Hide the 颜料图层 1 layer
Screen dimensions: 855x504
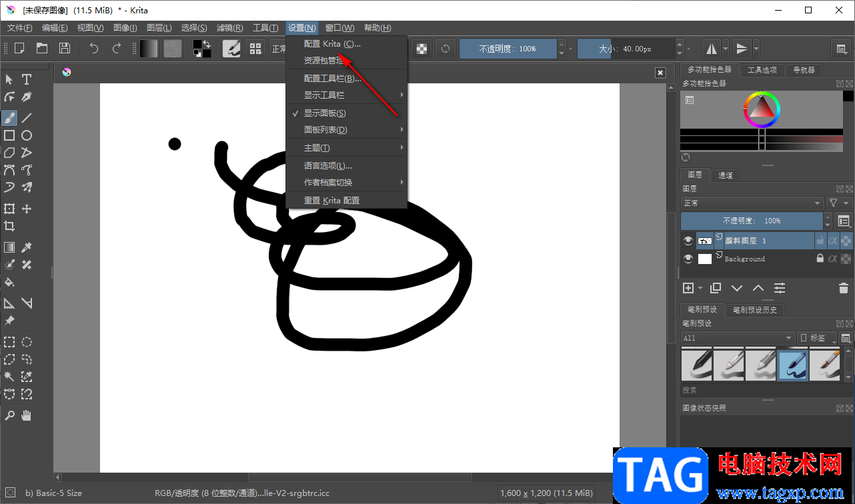pos(688,241)
